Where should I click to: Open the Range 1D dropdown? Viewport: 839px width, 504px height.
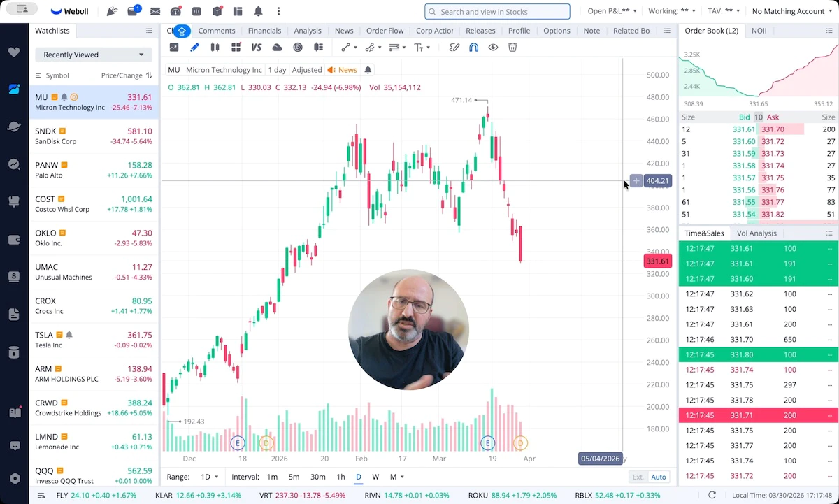point(209,477)
